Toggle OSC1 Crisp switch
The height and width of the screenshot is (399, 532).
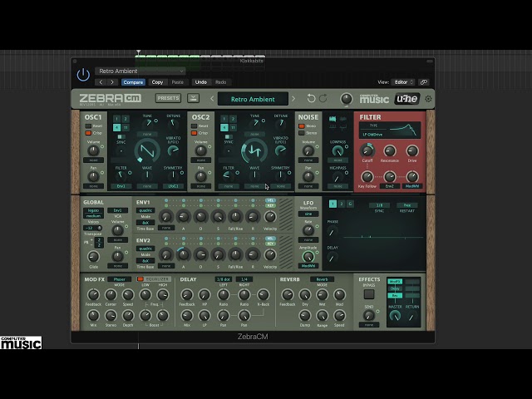pyautogui.click(x=88, y=133)
